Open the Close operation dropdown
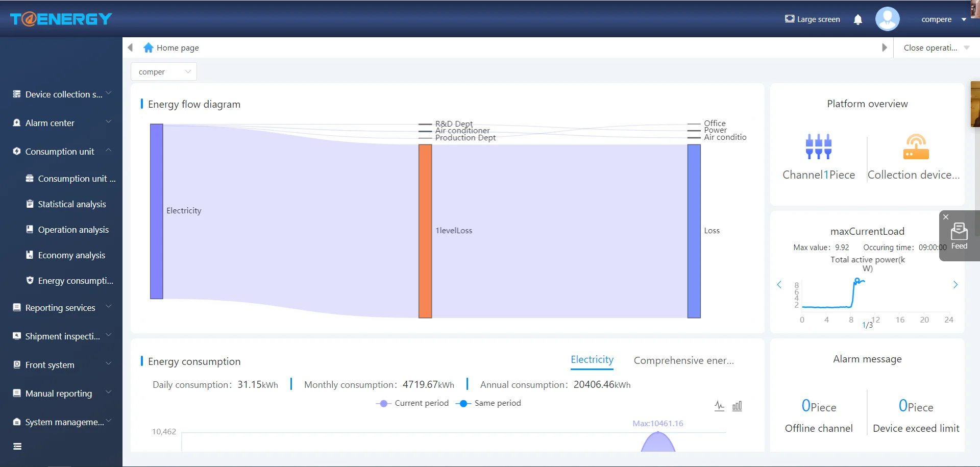The image size is (980, 467). [936, 47]
